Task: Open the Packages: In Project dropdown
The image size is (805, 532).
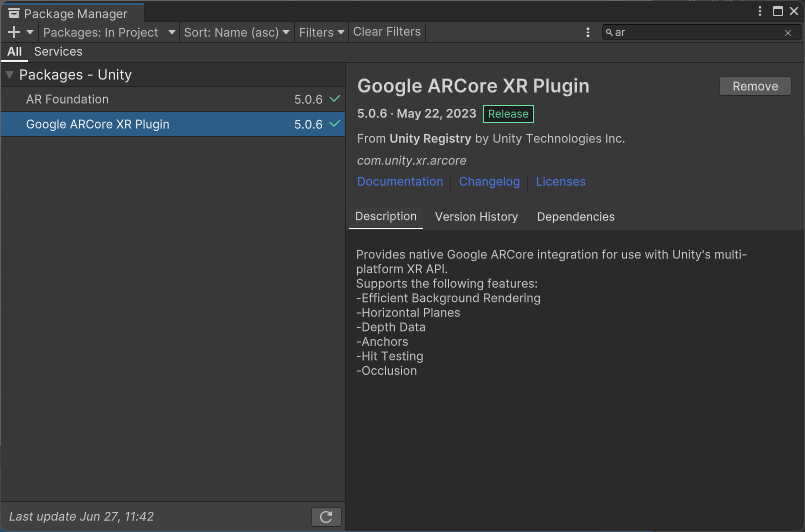Action: tap(109, 32)
